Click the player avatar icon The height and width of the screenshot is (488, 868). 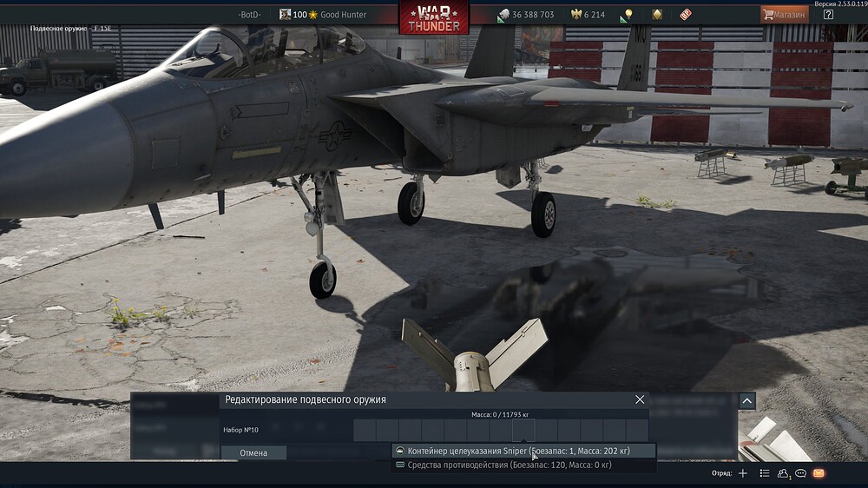coord(285,15)
